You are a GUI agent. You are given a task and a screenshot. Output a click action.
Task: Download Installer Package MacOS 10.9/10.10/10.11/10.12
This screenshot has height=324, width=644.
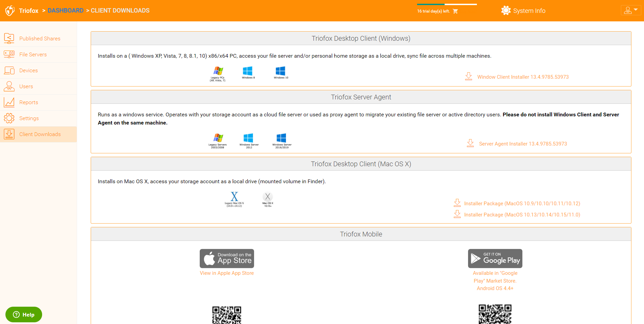coord(522,204)
